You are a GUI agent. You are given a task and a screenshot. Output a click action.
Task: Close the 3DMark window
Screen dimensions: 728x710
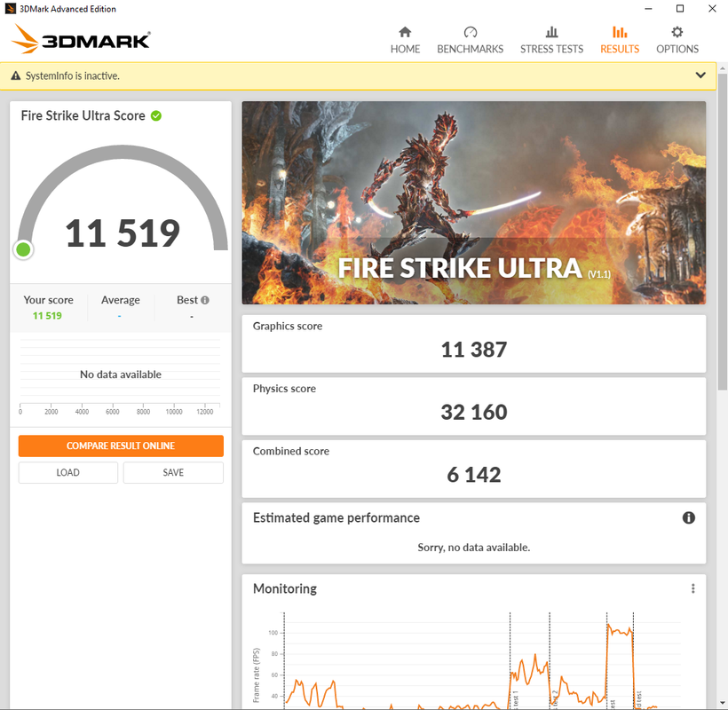click(x=712, y=8)
